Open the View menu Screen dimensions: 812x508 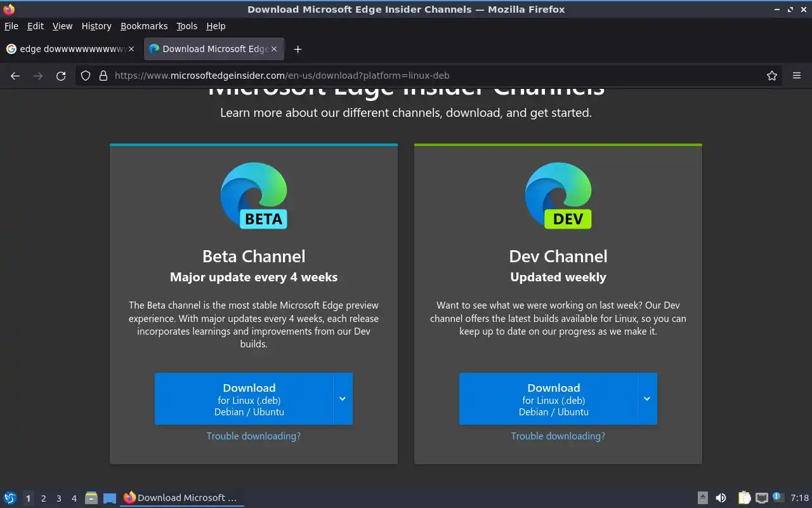pyautogui.click(x=62, y=26)
